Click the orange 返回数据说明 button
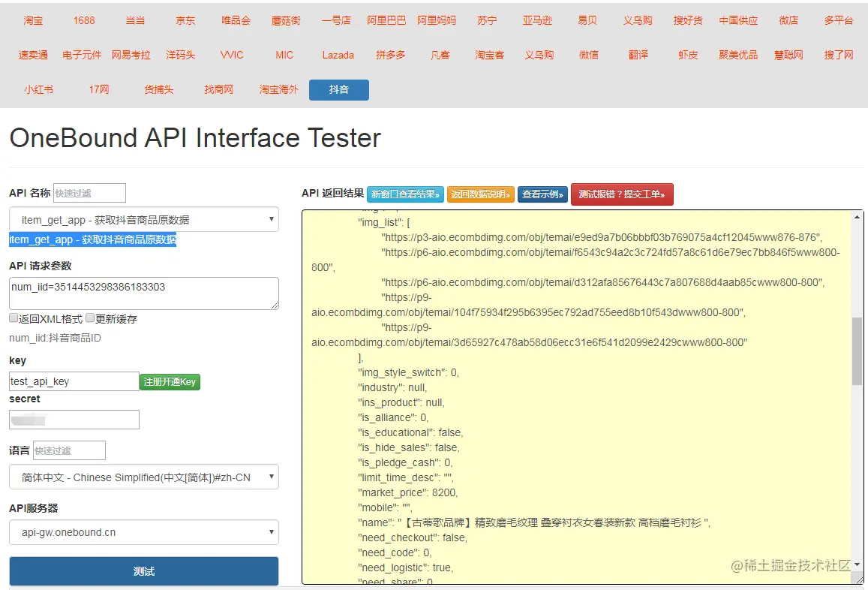The image size is (868, 590). 480,194
